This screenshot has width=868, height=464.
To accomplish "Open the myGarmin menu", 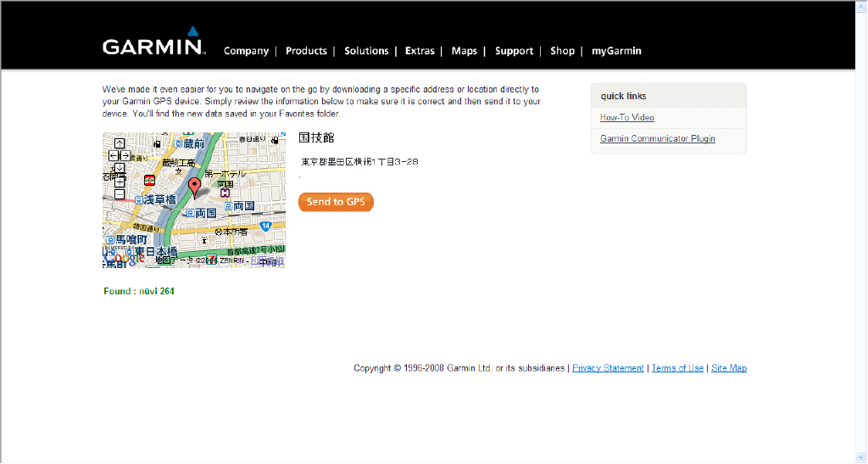I will coord(616,51).
